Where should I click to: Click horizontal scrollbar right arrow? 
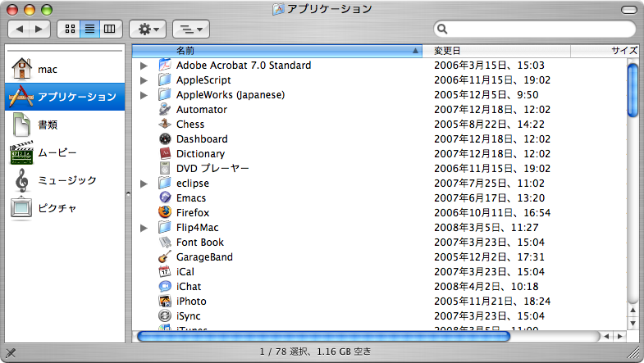[x=619, y=337]
